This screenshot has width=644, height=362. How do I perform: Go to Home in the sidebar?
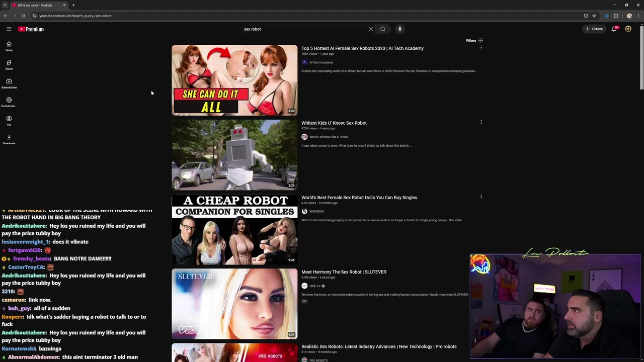click(x=9, y=46)
